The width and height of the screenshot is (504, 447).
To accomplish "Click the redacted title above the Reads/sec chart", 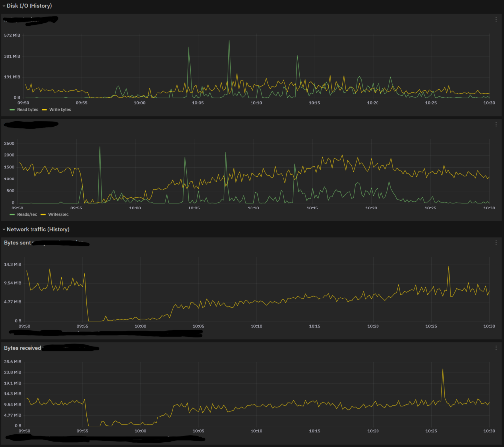I will click(31, 124).
